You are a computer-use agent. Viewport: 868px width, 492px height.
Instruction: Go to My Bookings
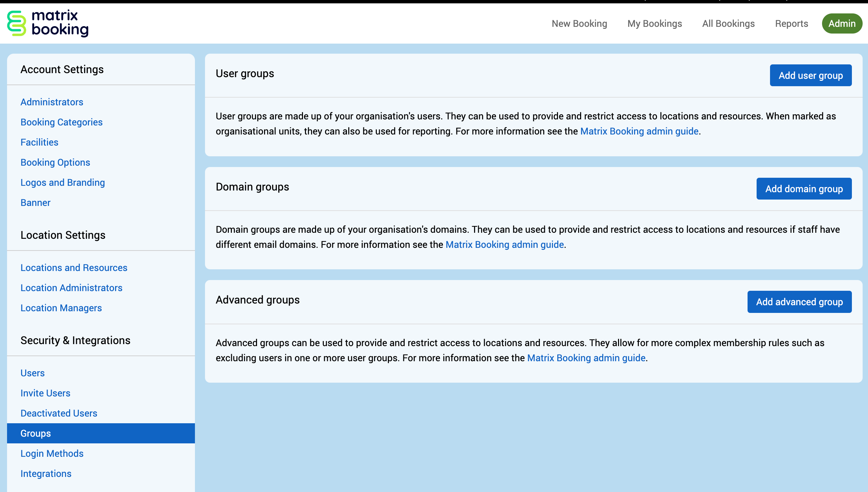click(x=654, y=24)
